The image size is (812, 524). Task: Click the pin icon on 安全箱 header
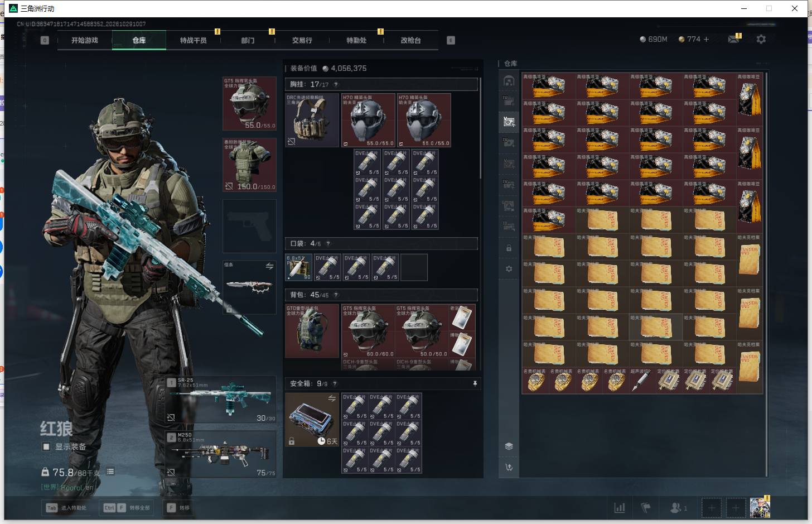pyautogui.click(x=475, y=383)
